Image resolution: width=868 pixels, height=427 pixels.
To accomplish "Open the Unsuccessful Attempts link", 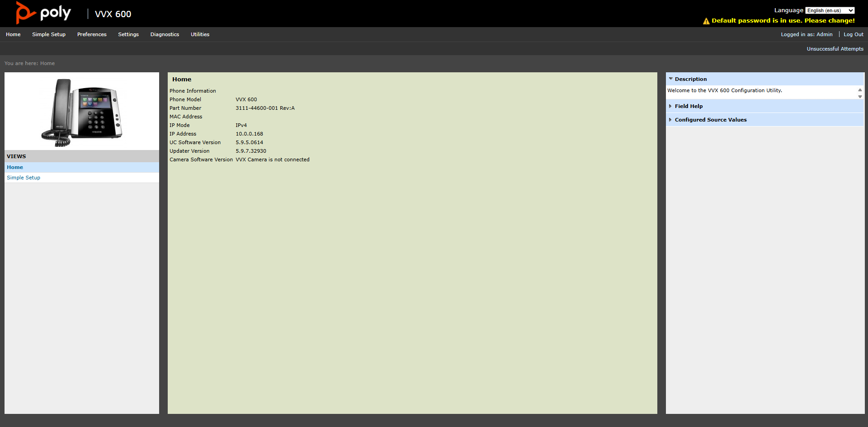I will (x=835, y=49).
